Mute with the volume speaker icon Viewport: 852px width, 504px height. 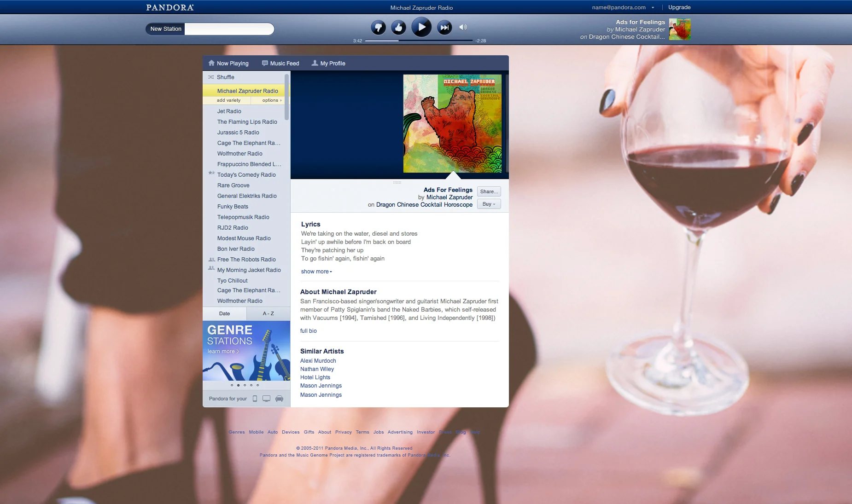(463, 27)
